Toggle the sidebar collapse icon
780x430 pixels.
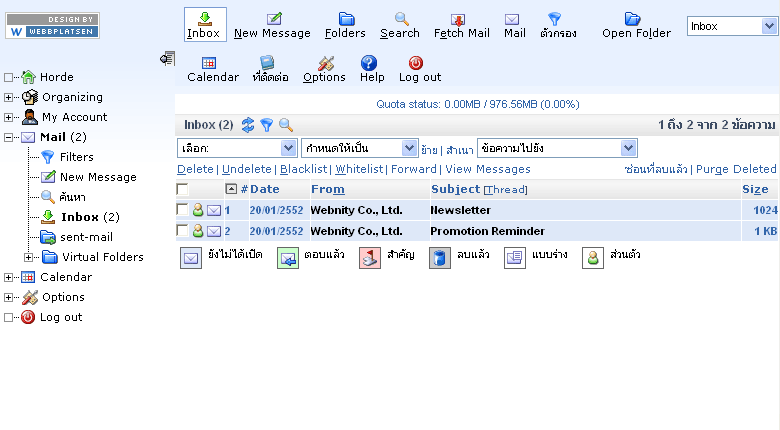(x=168, y=59)
